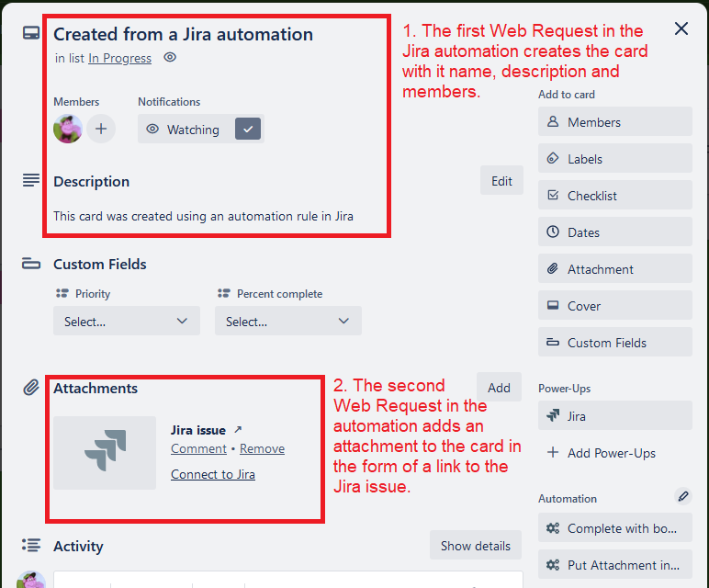This screenshot has width=709, height=588.
Task: Remove the Jira issue attachment
Action: pyautogui.click(x=263, y=448)
